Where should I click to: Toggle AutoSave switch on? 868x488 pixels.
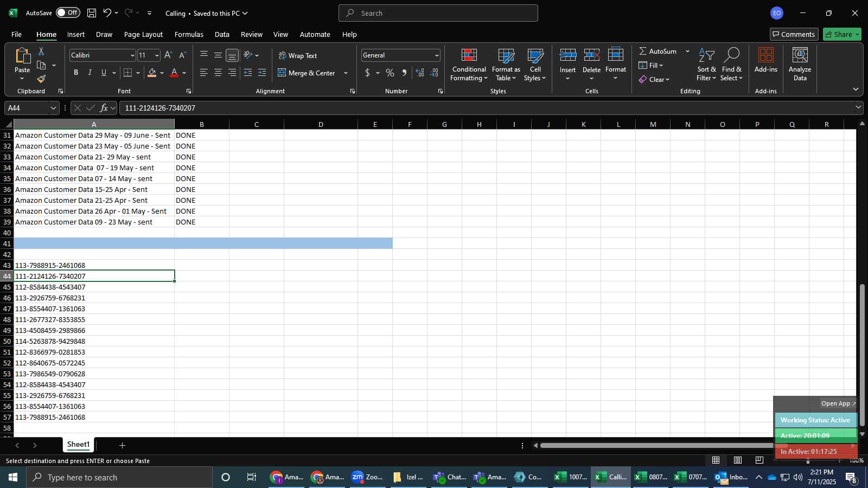point(68,12)
